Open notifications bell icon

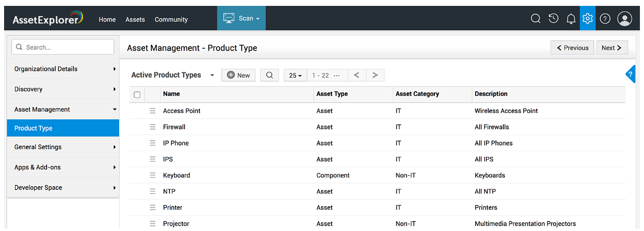pyautogui.click(x=571, y=19)
